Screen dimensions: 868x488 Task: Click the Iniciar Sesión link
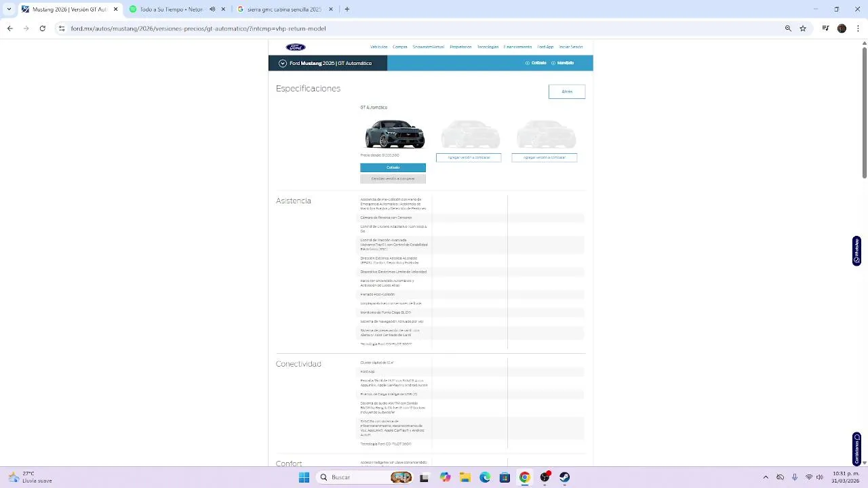(571, 47)
